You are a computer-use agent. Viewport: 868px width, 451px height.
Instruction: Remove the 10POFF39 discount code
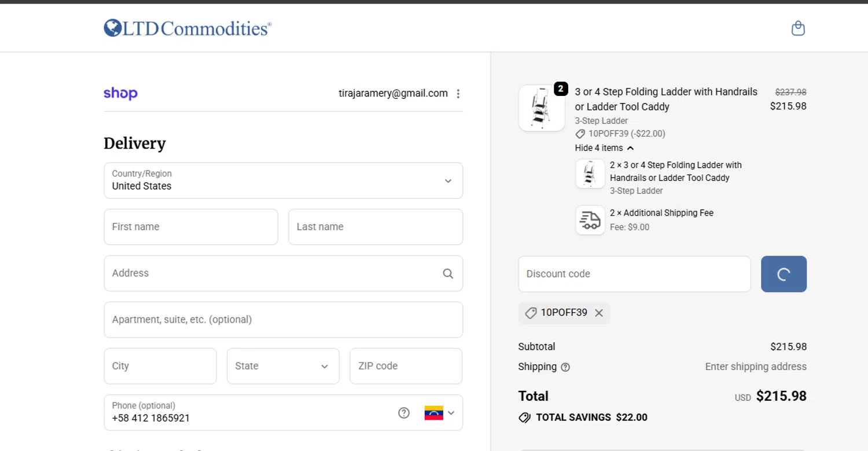point(599,313)
